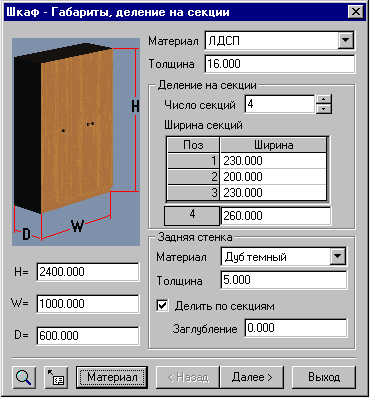Close the Шкаф dialog window

point(356,12)
